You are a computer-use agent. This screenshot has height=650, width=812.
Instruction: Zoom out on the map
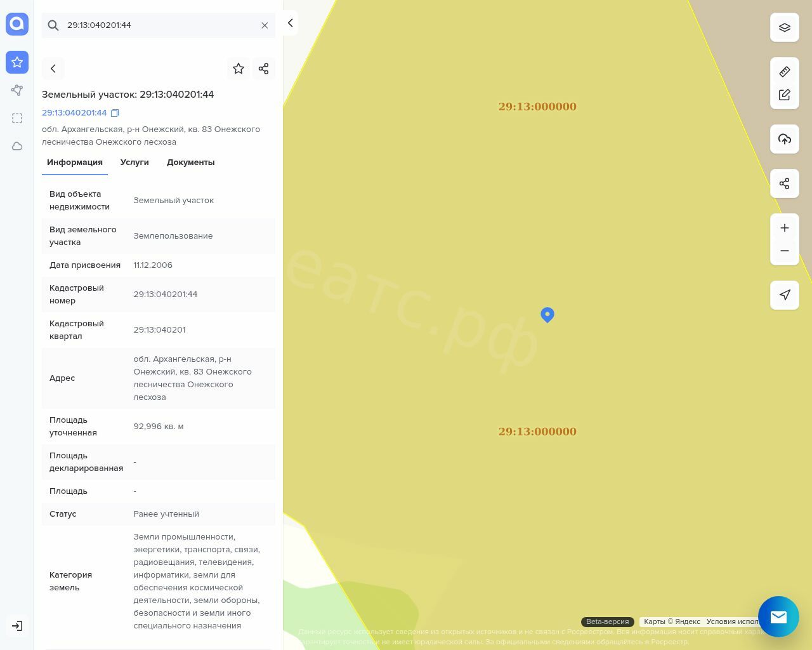[x=784, y=251]
